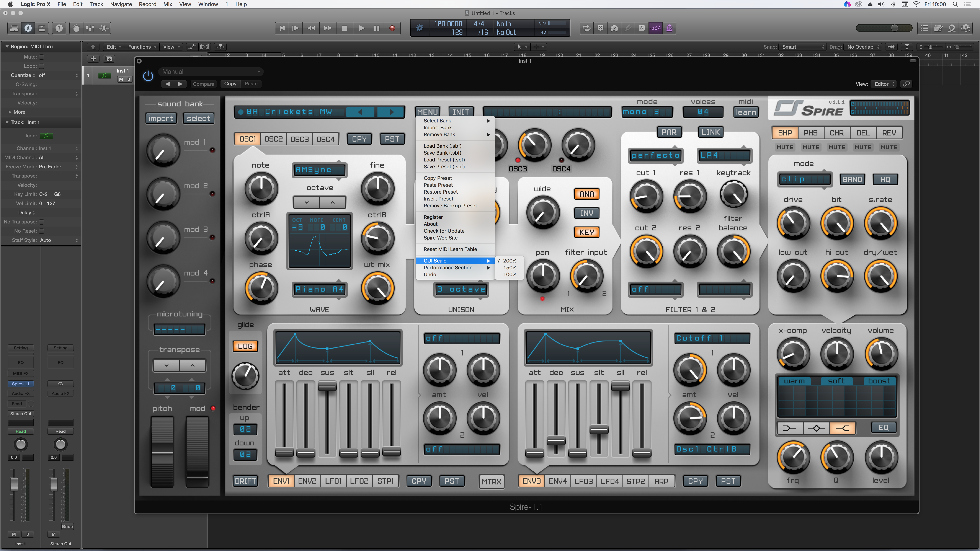Toggle the LOG glide button

click(x=245, y=346)
